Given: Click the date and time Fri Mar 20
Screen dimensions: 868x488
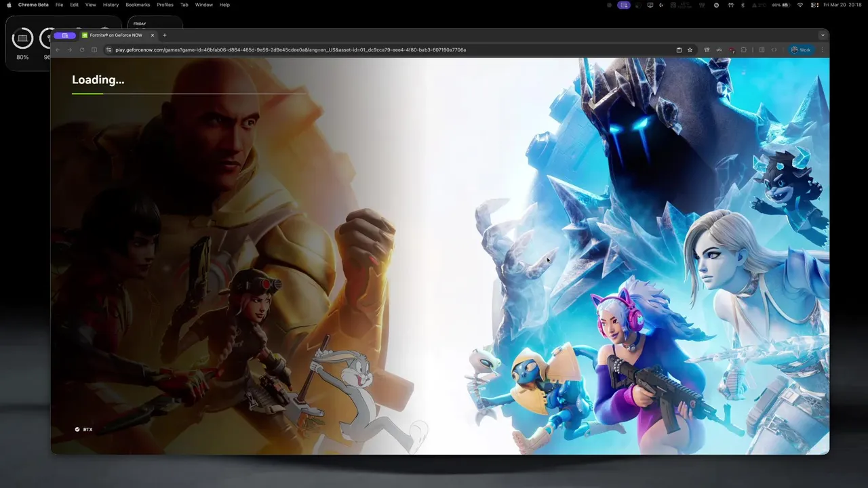Looking at the screenshot, I should [842, 5].
